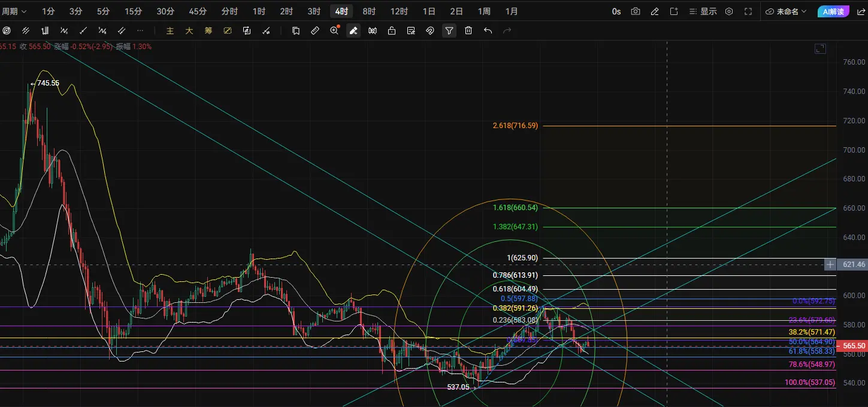
Task: Open the pencil drawing edit tool
Action: 655,11
